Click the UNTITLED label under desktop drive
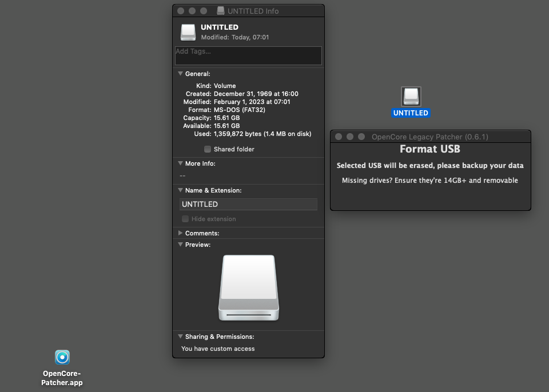Image resolution: width=549 pixels, height=392 pixels. click(x=411, y=113)
